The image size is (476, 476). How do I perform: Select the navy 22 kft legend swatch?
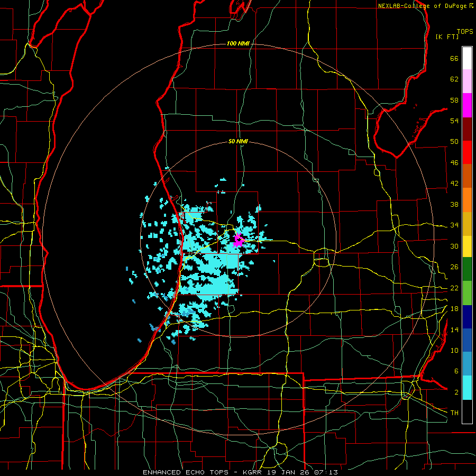click(x=467, y=317)
